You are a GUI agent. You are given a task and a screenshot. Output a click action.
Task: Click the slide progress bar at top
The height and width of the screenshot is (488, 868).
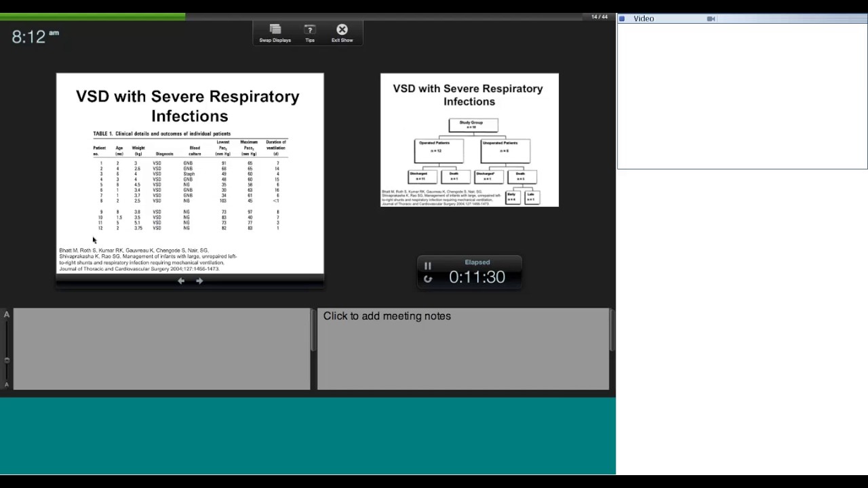[292, 16]
